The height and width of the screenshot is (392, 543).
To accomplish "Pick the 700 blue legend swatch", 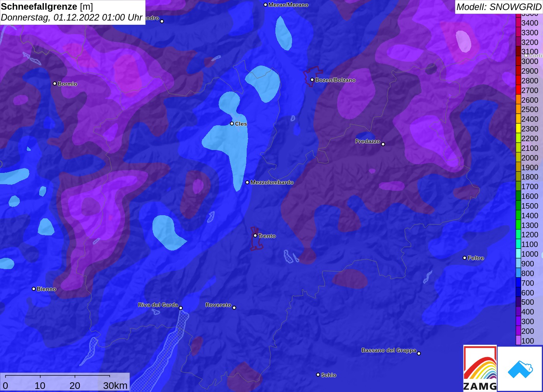I will 518,283.
